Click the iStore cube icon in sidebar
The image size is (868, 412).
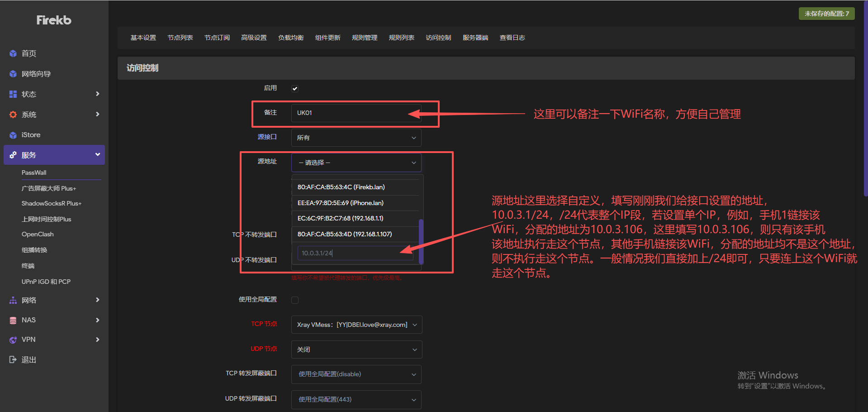[x=13, y=135]
